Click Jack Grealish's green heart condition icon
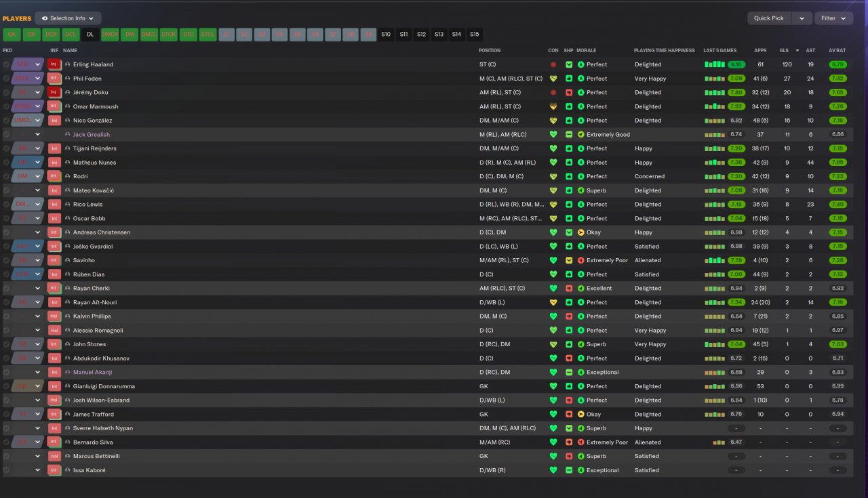The width and height of the screenshot is (868, 498). pyautogui.click(x=553, y=134)
